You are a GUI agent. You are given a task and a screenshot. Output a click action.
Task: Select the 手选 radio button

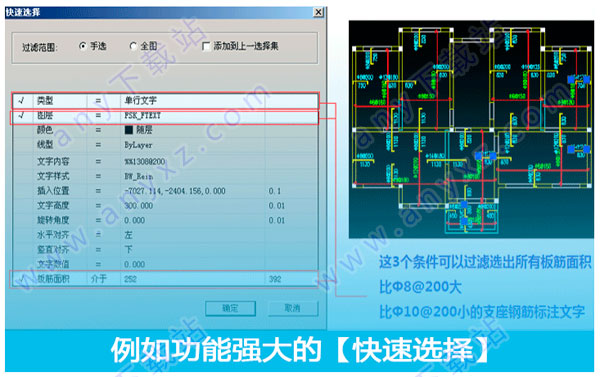coord(83,46)
